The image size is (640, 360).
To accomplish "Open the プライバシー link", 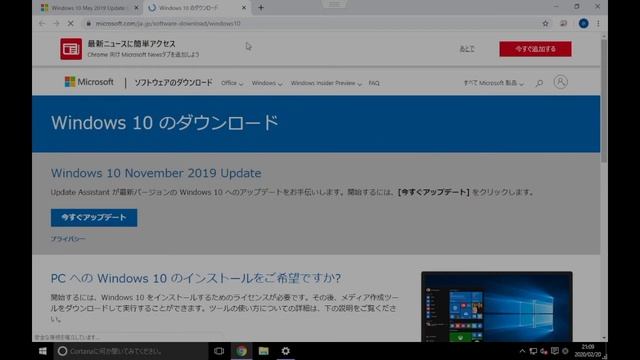I will (68, 239).
